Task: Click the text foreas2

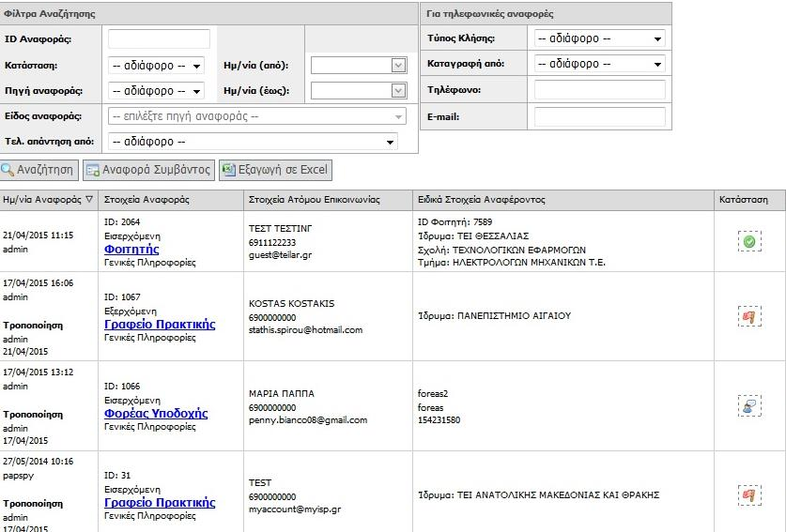Action: (433, 394)
